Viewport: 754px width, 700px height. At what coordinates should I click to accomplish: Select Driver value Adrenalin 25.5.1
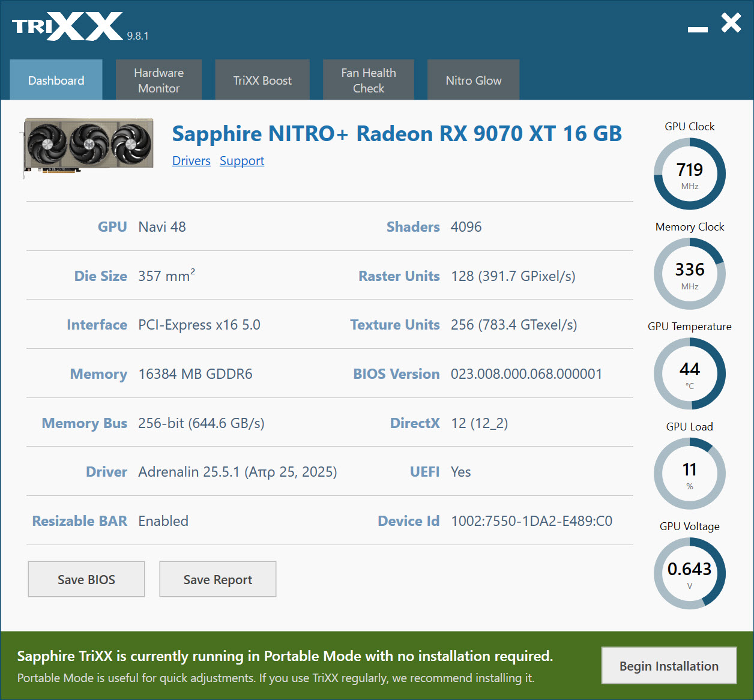click(238, 472)
